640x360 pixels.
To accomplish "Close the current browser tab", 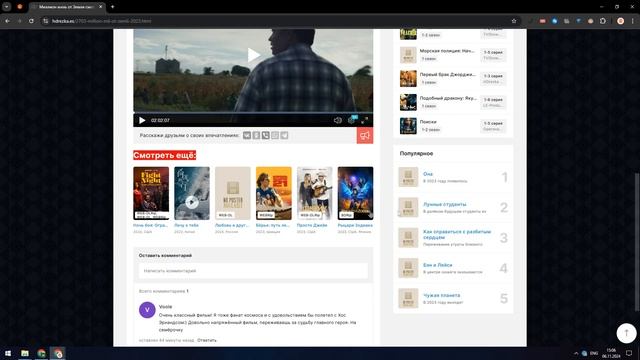I will point(100,7).
